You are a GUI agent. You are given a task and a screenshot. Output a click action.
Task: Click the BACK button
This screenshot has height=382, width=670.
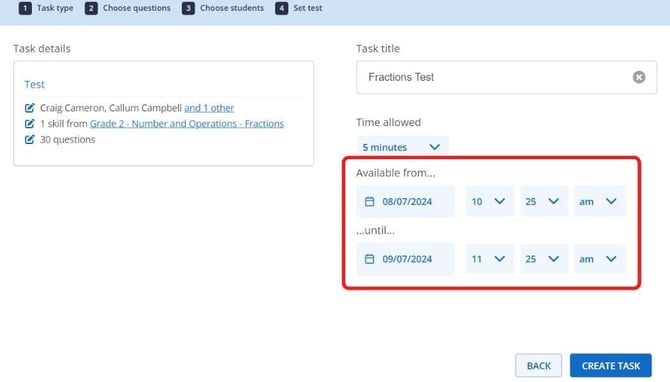(538, 366)
